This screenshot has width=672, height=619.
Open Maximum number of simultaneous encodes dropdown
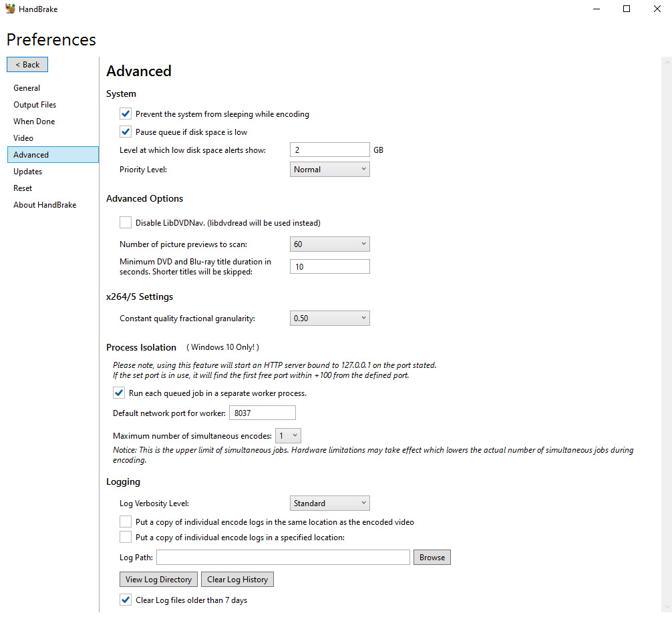pos(288,435)
